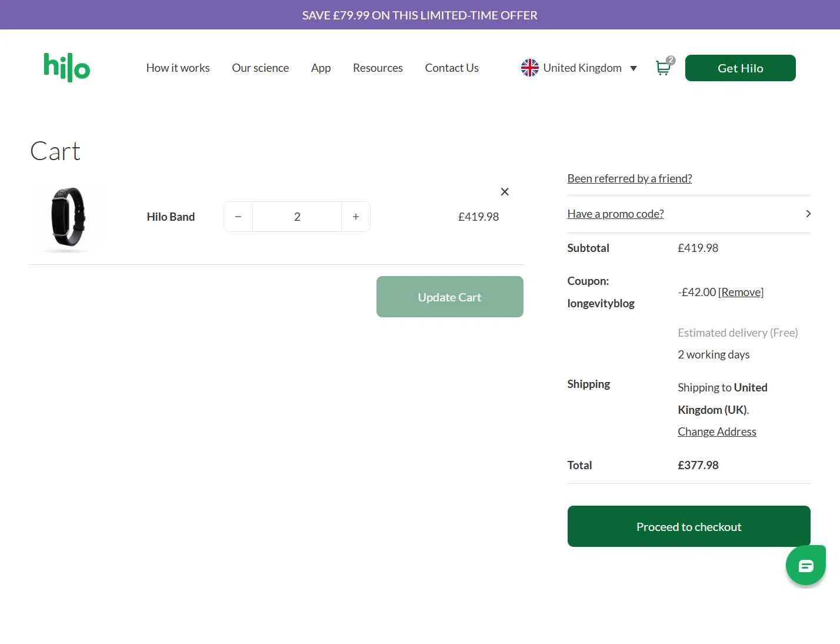Click the Hilo Band product thumbnail

pos(67,217)
